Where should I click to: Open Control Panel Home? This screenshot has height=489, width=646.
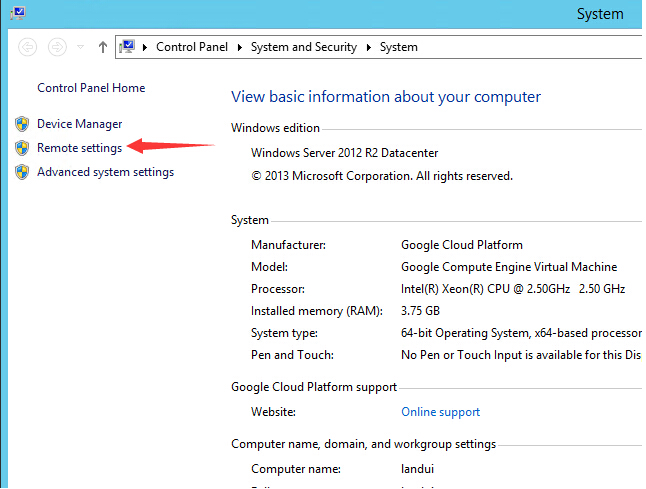(91, 88)
